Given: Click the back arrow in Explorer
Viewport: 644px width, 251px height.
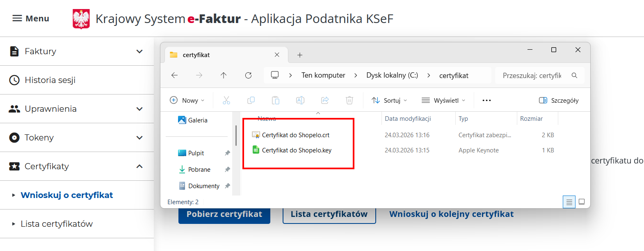Looking at the screenshot, I should 174,75.
